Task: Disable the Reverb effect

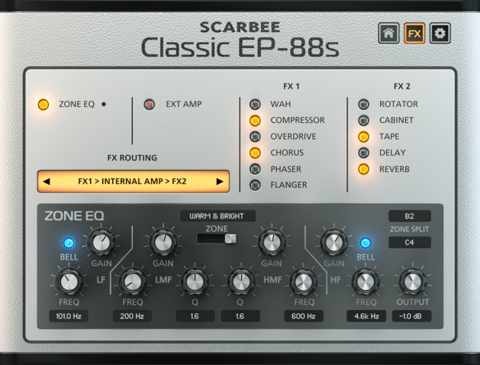Action: (363, 169)
